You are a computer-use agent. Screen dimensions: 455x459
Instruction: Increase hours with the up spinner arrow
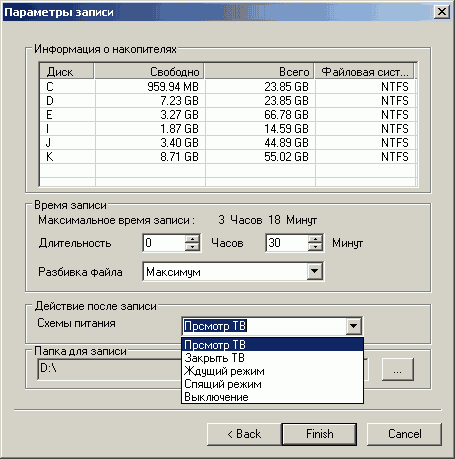[192, 238]
